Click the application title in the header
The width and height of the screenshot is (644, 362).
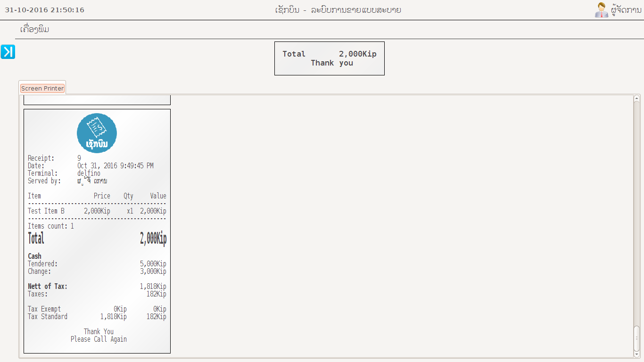[338, 10]
